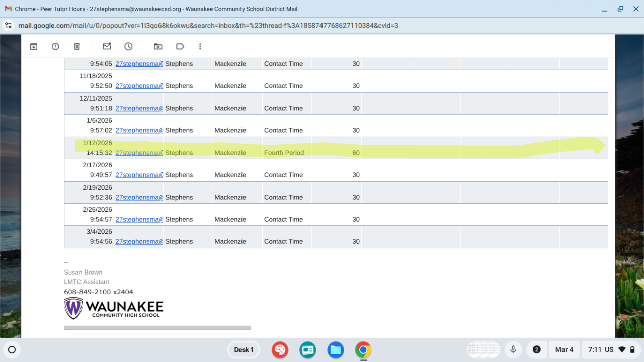The image size is (644, 362).
Task: Open the email link in the 1/6/2026 row
Action: [139, 130]
